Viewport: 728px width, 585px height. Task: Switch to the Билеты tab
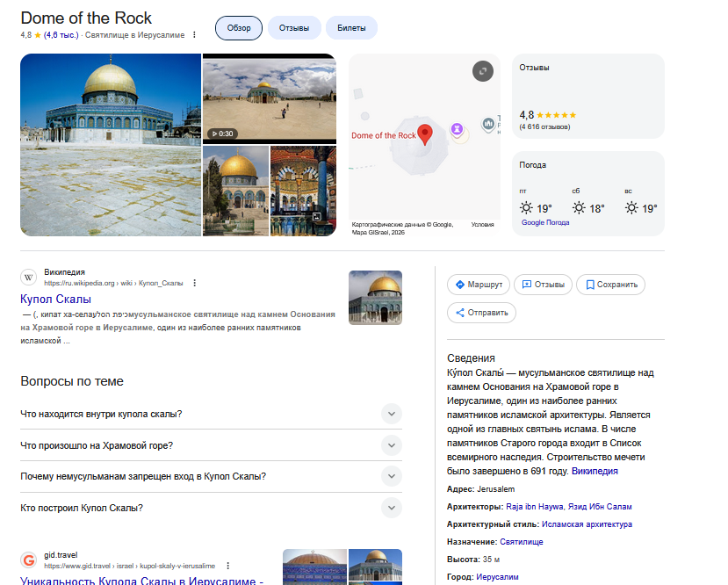tap(351, 28)
